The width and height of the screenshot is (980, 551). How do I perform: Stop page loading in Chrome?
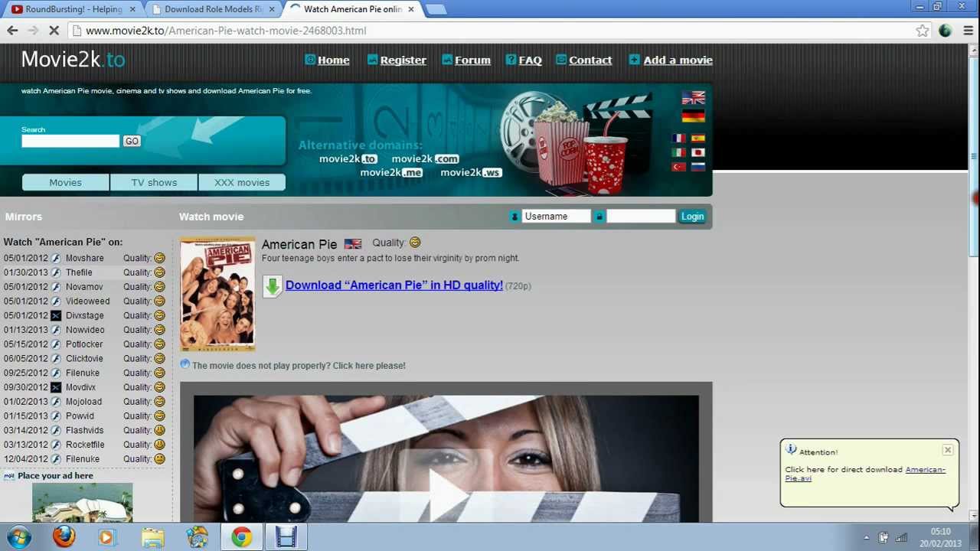54,31
